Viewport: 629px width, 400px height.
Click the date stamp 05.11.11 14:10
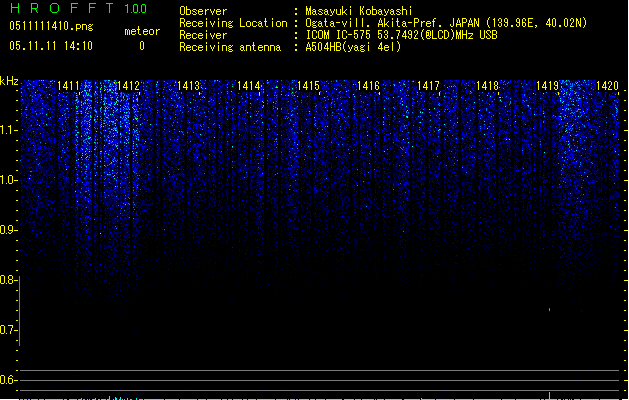(x=51, y=46)
